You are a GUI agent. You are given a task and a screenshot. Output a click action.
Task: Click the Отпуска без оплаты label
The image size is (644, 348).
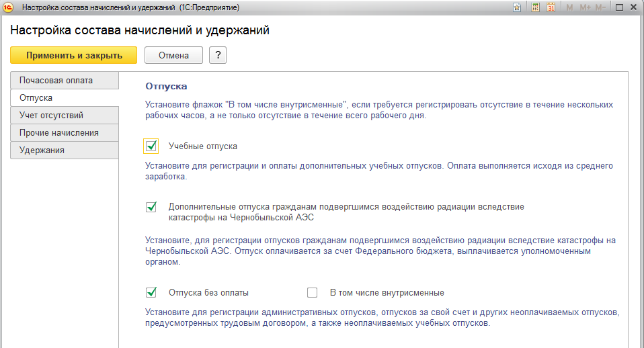pyautogui.click(x=208, y=293)
